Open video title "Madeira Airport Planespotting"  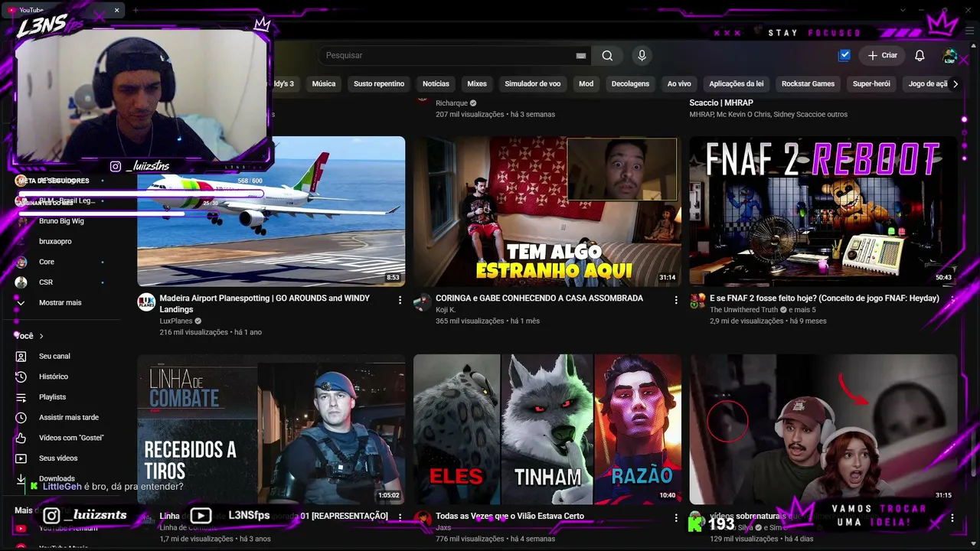click(265, 304)
